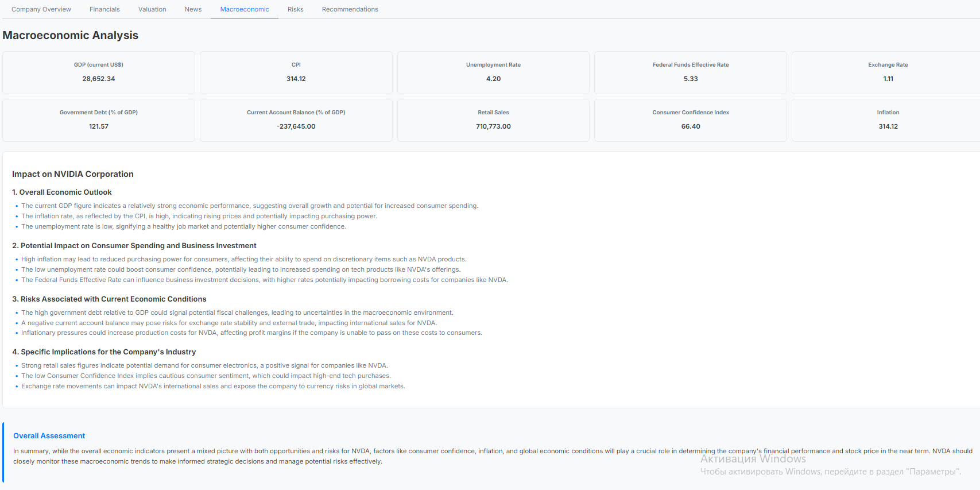Click bullet 'Strong retail sales figures indicate'
Screen dimensions: 980x490
205,365
